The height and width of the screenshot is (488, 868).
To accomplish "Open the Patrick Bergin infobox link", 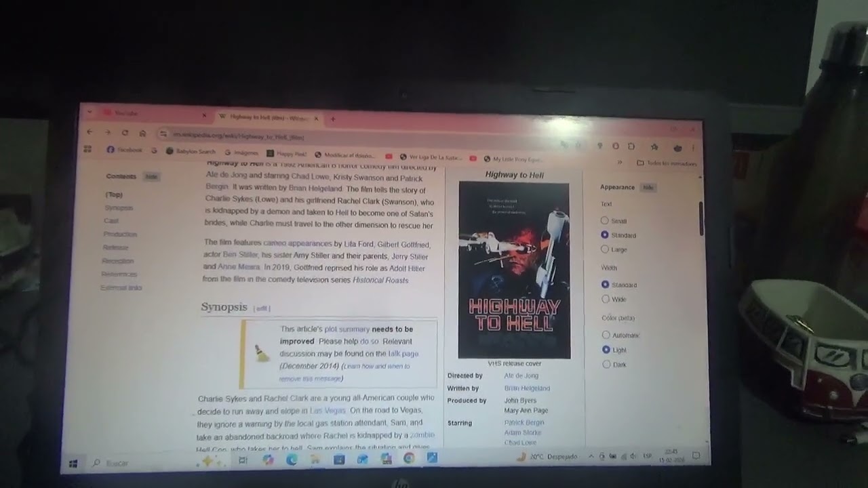I will click(524, 422).
